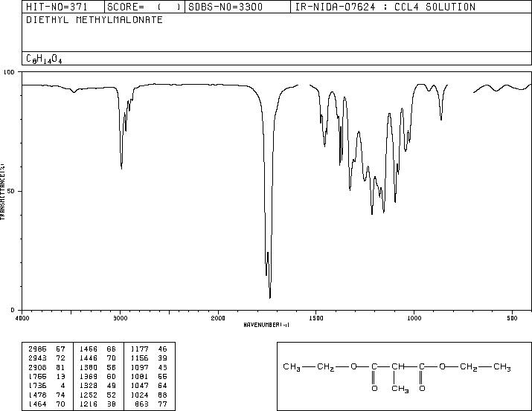532x411 pixels.
Task: Click peak table entry 1736
Action: tap(38, 386)
